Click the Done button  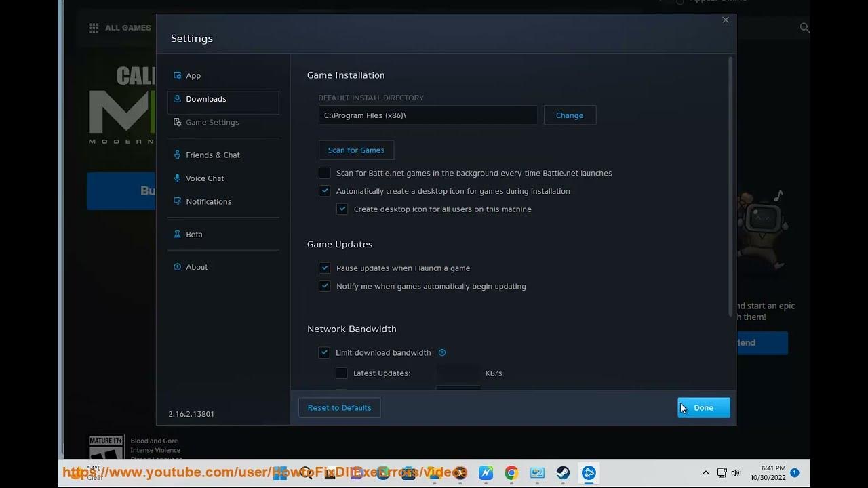coord(704,408)
